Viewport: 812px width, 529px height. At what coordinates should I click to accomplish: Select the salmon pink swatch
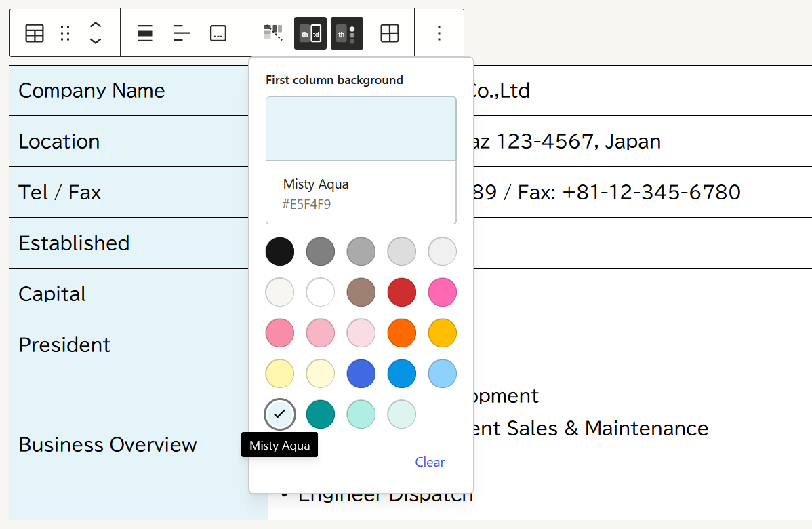(280, 333)
